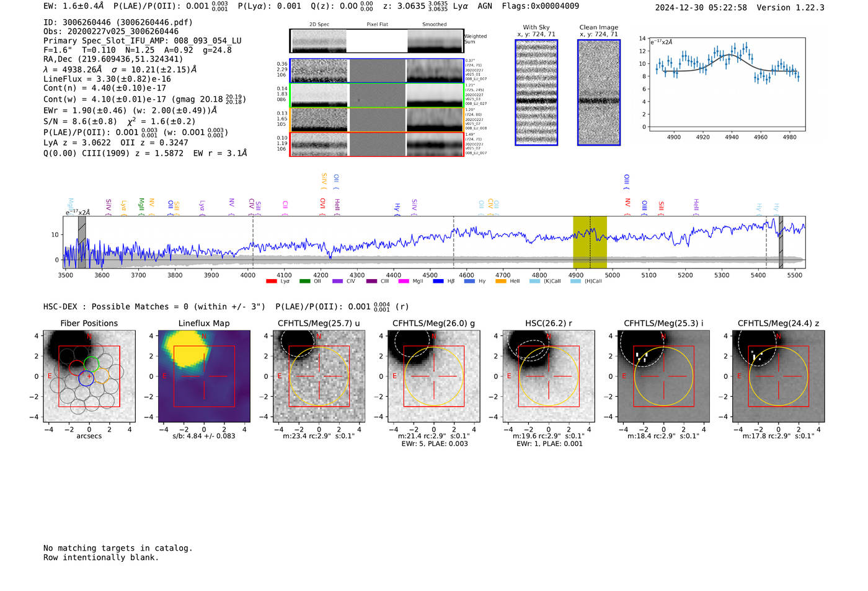
Task: Click the green fiber circle in Fiber Positions
Action: tap(91, 364)
